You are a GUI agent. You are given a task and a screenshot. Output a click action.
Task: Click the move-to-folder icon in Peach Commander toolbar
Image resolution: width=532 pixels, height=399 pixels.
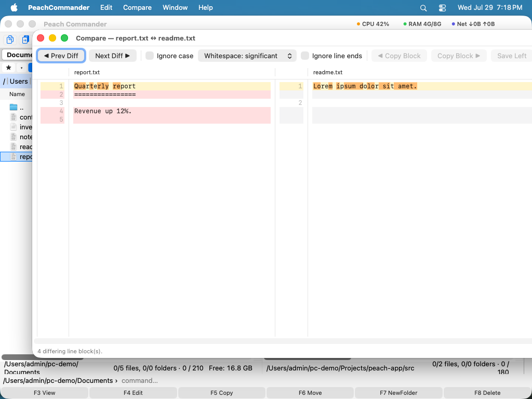25,39
